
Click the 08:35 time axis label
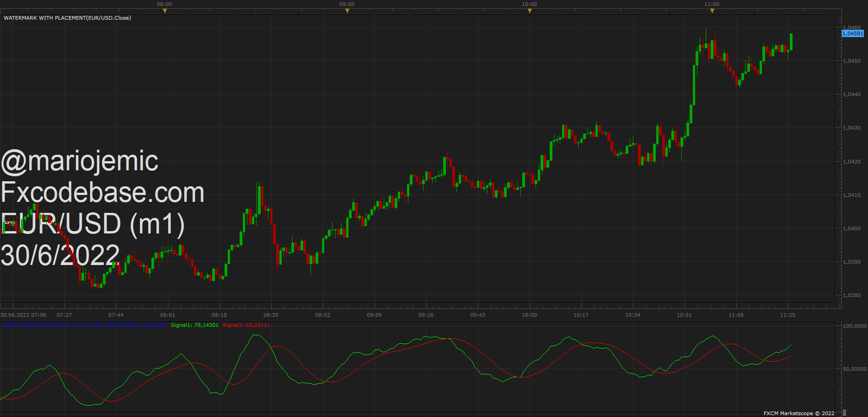(x=271, y=315)
